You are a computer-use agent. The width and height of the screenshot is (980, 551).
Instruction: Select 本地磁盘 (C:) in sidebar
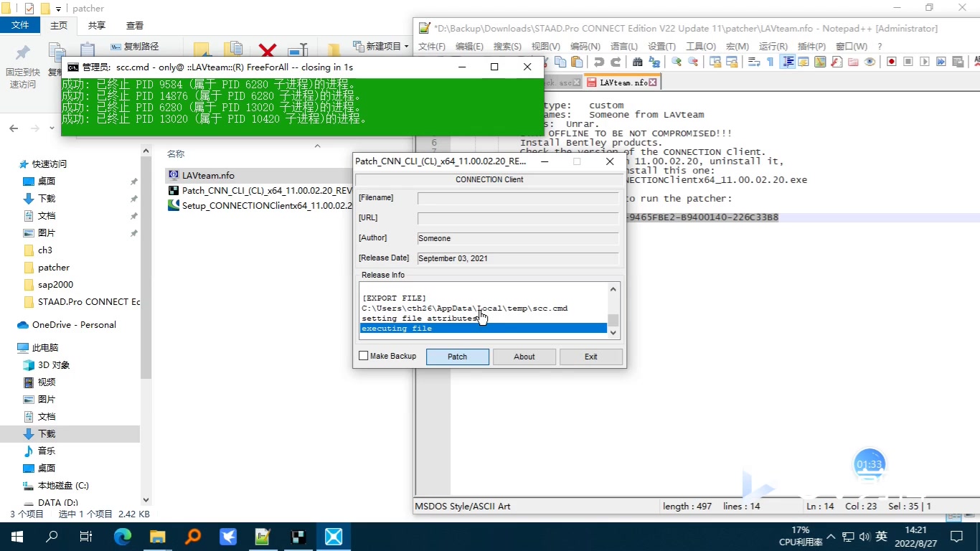click(63, 486)
